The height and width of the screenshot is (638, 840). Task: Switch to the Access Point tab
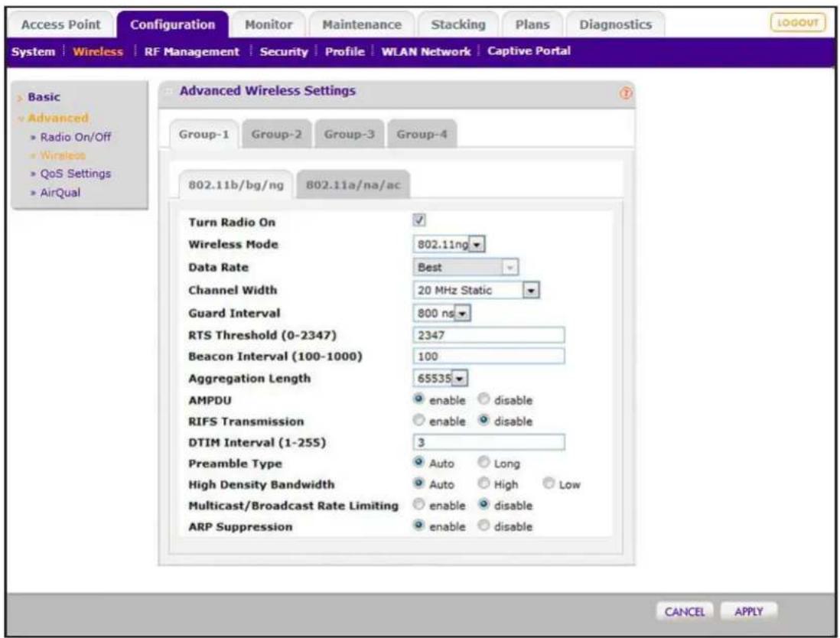[x=60, y=24]
